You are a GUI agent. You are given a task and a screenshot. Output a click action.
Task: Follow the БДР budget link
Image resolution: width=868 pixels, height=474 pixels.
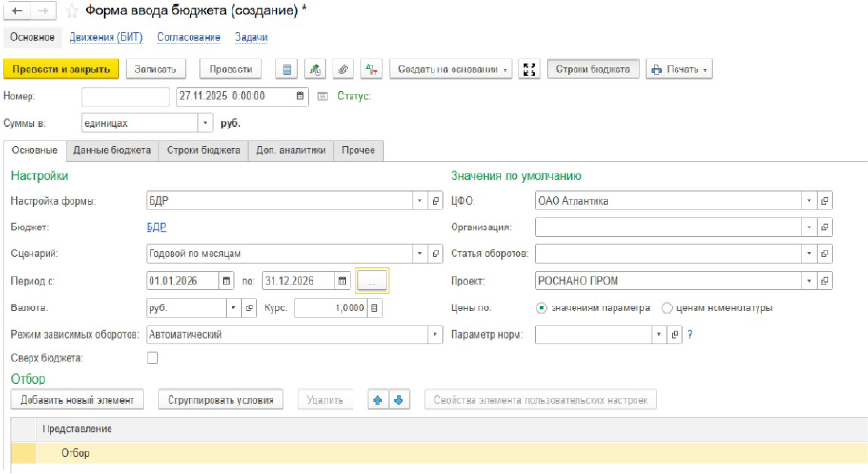click(x=156, y=227)
